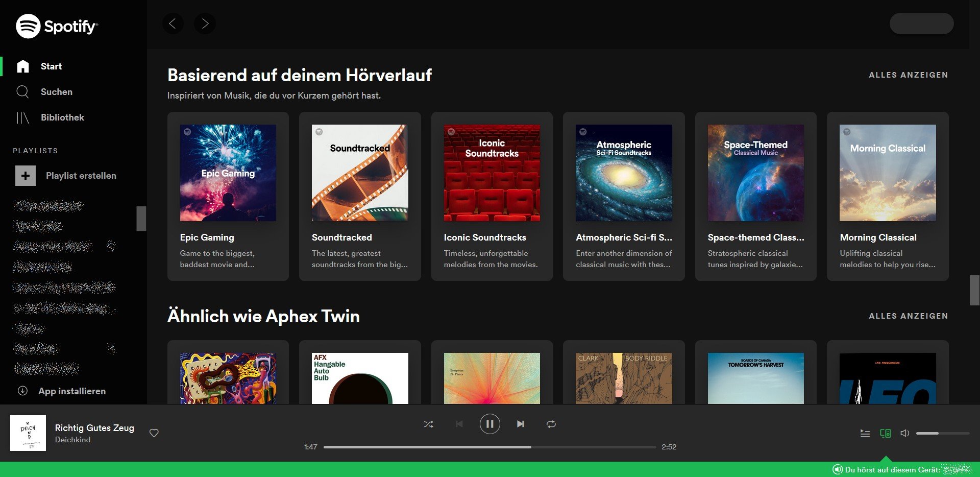This screenshot has height=477, width=980.
Task: Click the main page vertical scrollbar
Action: tap(974, 290)
